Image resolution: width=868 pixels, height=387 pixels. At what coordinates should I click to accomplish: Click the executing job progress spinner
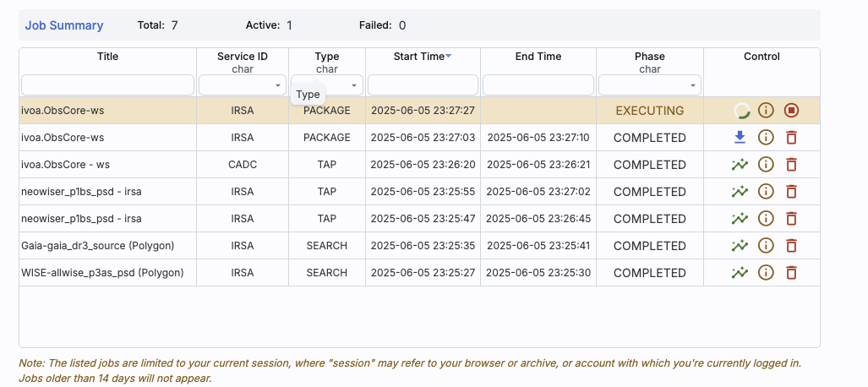[x=741, y=111]
